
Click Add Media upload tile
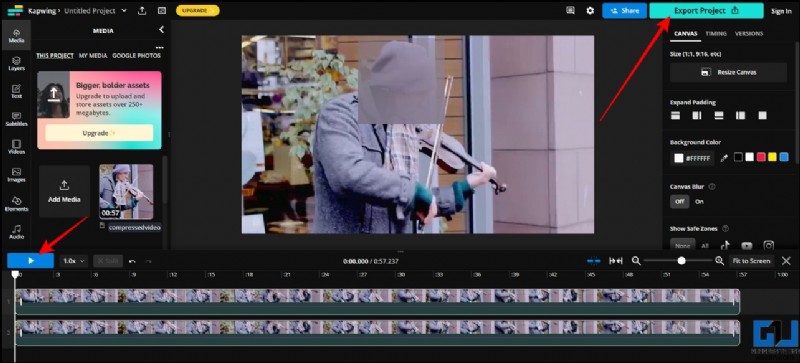(x=64, y=191)
